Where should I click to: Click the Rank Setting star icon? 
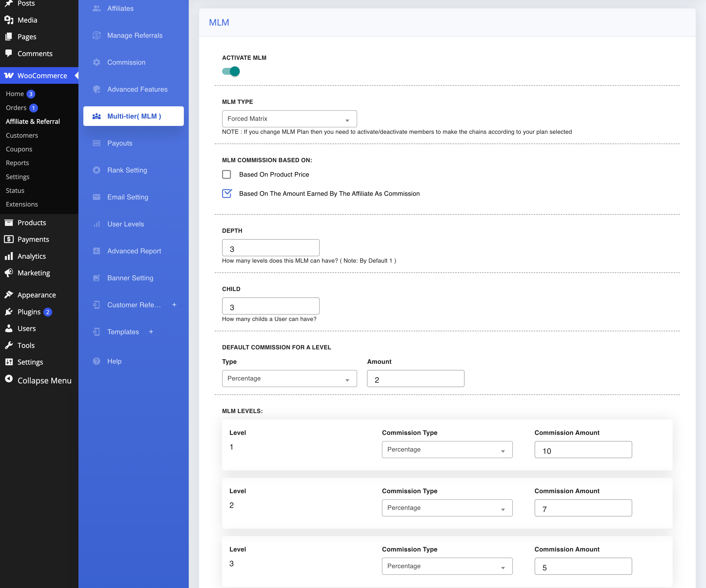pyautogui.click(x=97, y=170)
